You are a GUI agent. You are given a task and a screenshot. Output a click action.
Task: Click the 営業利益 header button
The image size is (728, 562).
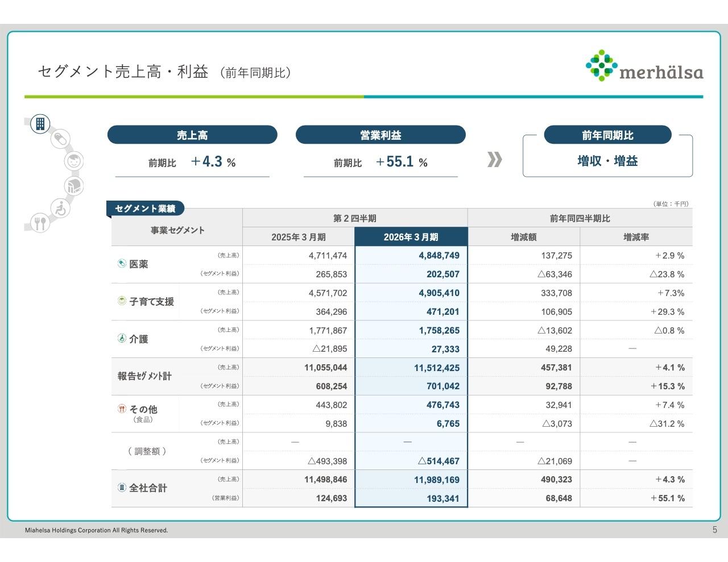[380, 135]
